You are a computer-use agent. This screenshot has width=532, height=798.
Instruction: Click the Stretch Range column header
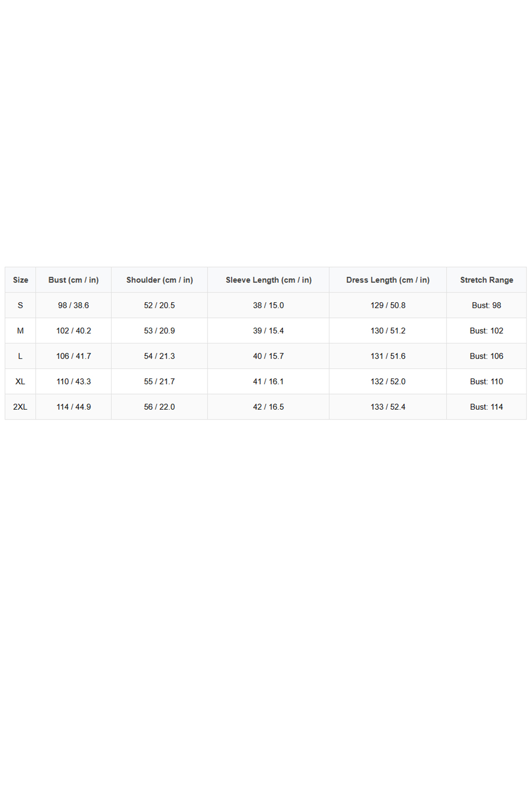pyautogui.click(x=487, y=280)
